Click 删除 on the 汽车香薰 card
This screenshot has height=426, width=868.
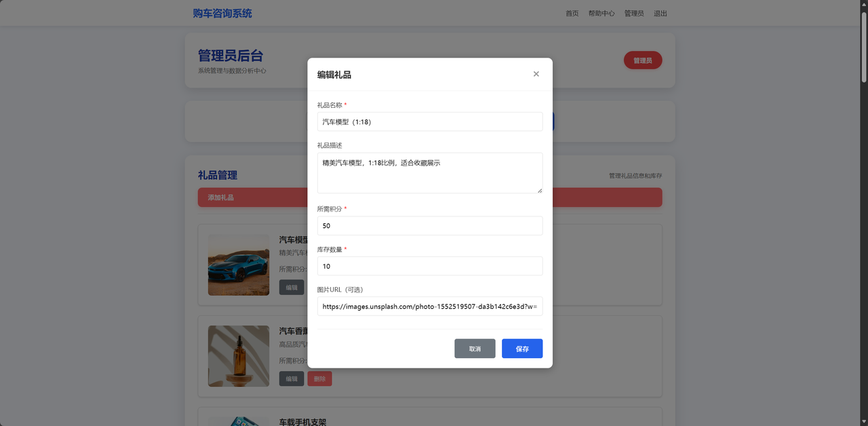point(319,379)
